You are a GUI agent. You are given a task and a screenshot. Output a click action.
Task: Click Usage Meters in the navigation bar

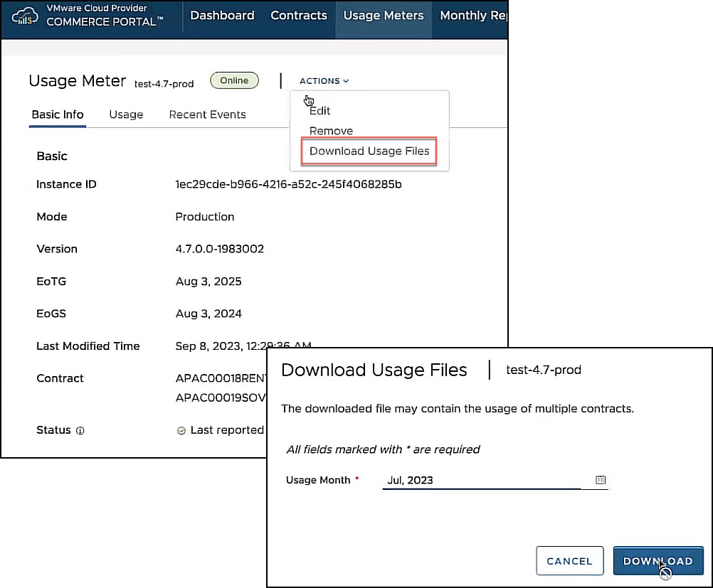384,16
